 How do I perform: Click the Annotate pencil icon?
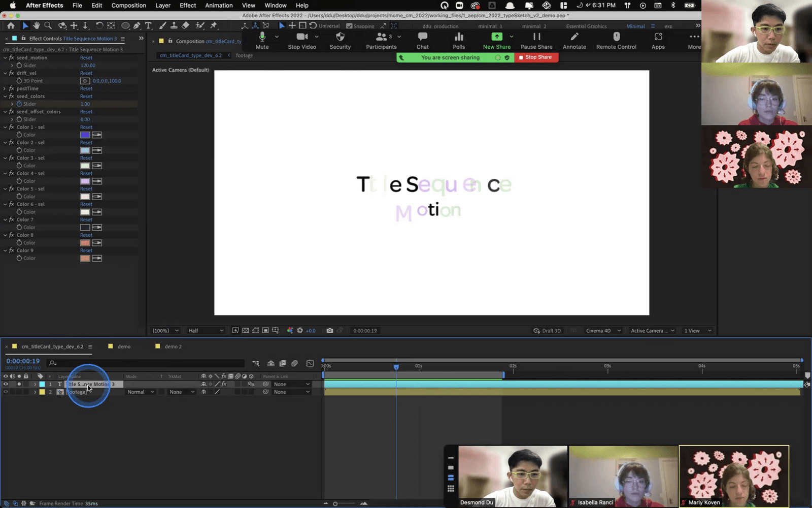[x=574, y=37]
